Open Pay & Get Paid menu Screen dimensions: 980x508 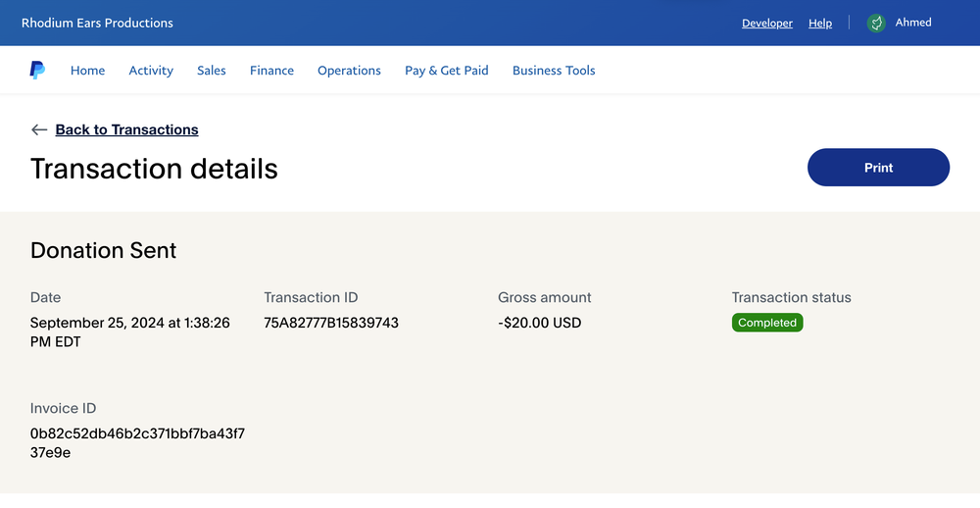[x=446, y=71]
